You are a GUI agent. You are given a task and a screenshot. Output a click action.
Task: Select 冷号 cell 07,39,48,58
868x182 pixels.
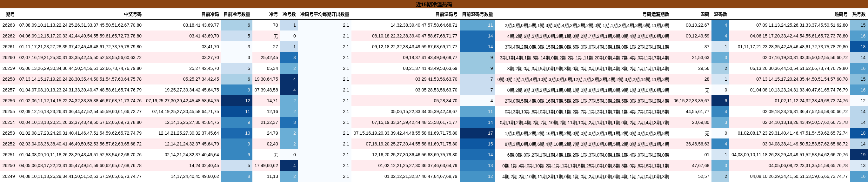click(266, 90)
